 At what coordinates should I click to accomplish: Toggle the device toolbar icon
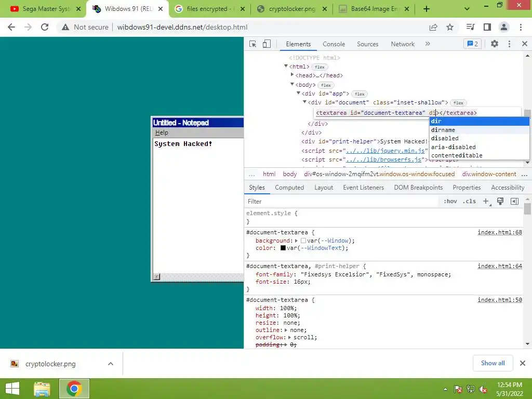(x=267, y=44)
